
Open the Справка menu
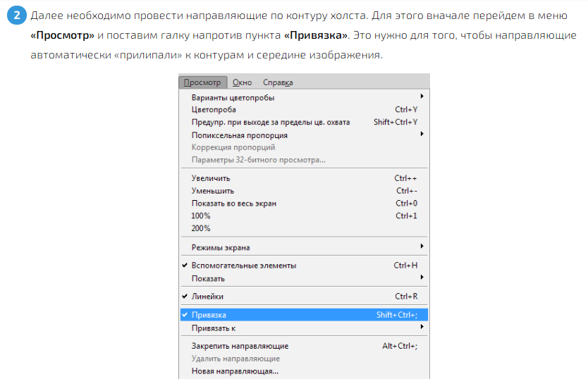tap(277, 82)
